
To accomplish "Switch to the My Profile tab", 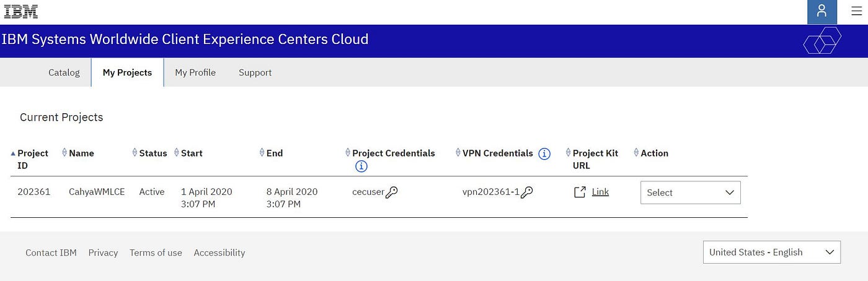I will pos(195,72).
